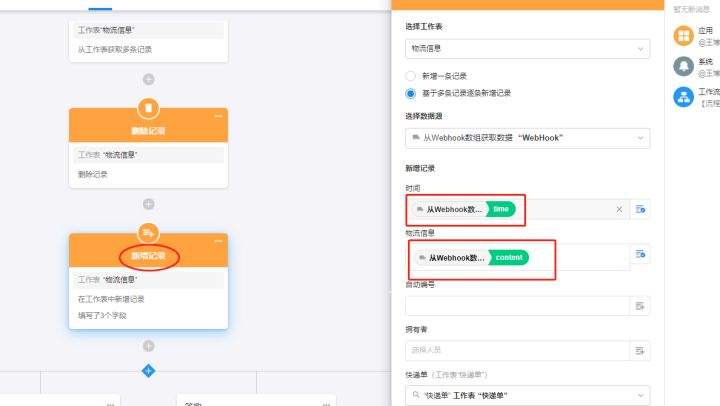This screenshot has width=720, height=406.
Task: Click the plus button below the 删除记录 node
Action: [x=148, y=204]
